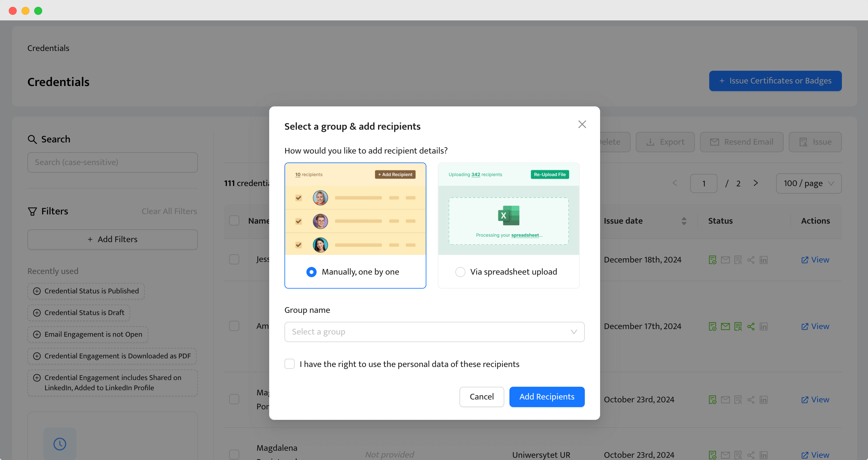Sort by Issue date arrows

(684, 221)
